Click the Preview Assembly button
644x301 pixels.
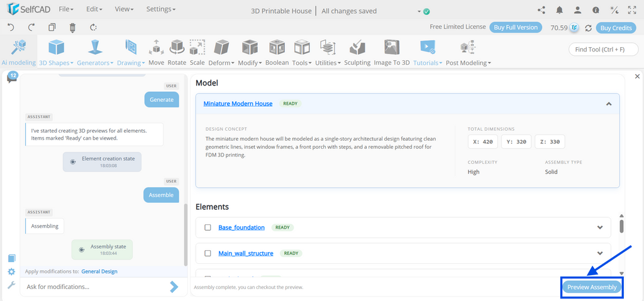pos(592,287)
